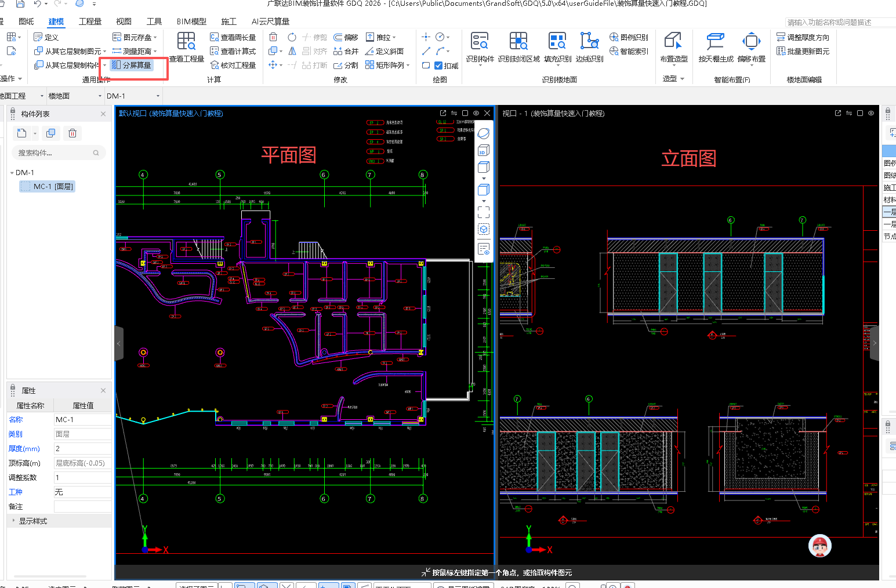Click the 调整厚度方向 button
The width and height of the screenshot is (896, 588).
point(803,37)
